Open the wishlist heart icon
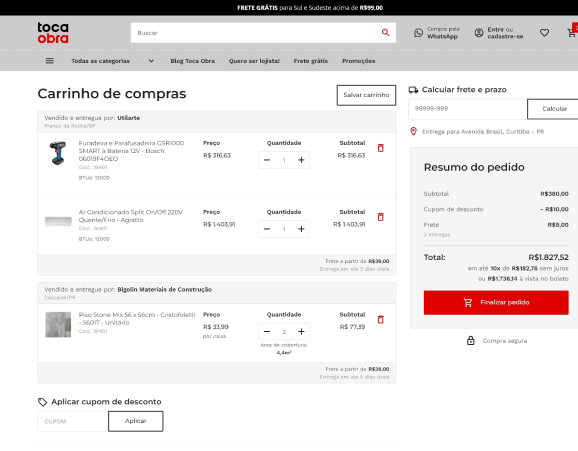 (x=544, y=33)
